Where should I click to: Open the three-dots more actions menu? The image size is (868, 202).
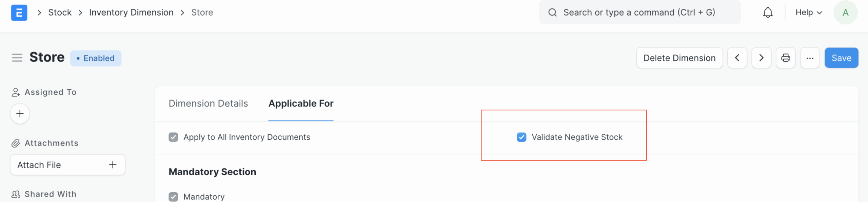[810, 58]
